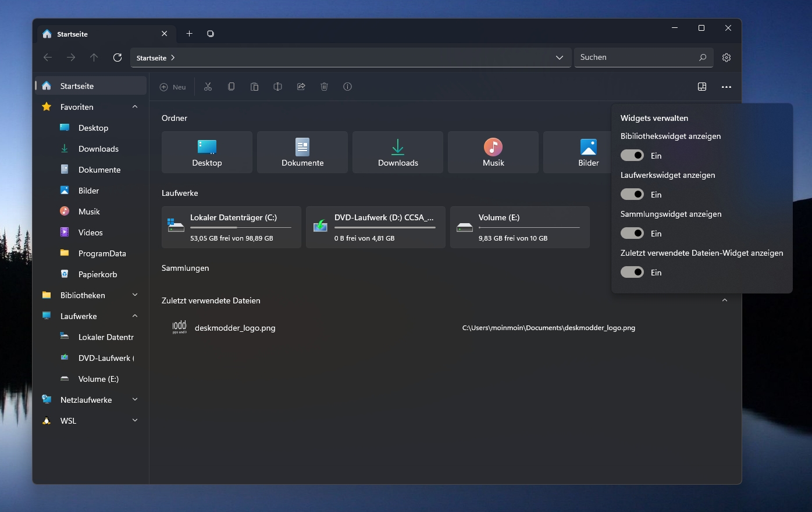Click the share toolbar icon

pyautogui.click(x=301, y=87)
